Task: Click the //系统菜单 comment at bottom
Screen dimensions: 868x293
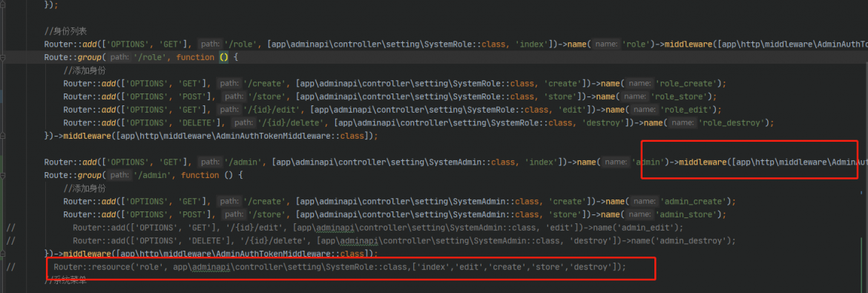Action: point(66,280)
